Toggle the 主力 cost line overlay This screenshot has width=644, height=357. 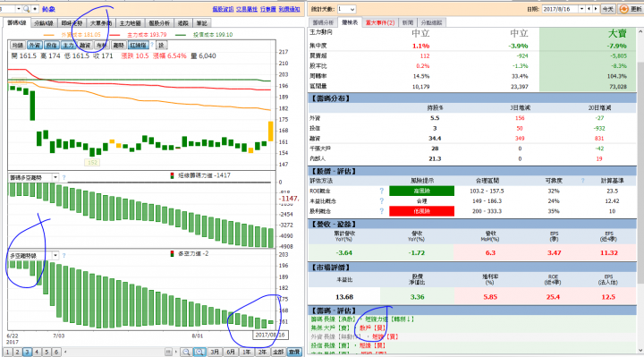tap(68, 46)
